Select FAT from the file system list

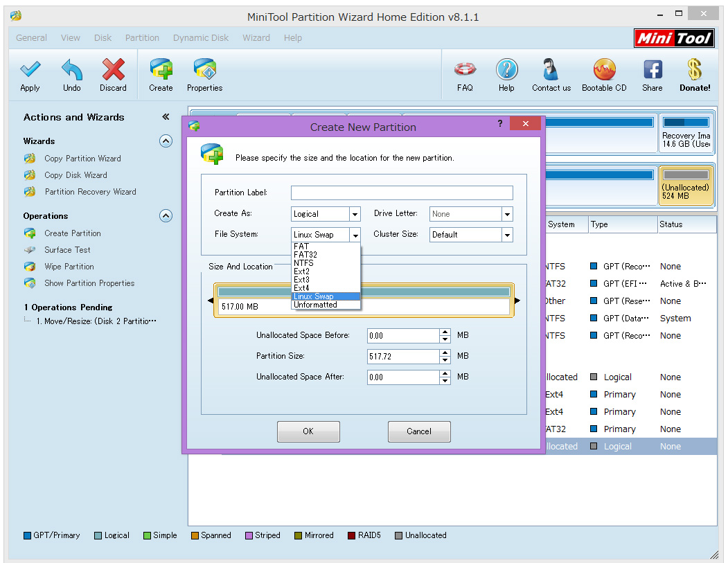click(x=326, y=247)
